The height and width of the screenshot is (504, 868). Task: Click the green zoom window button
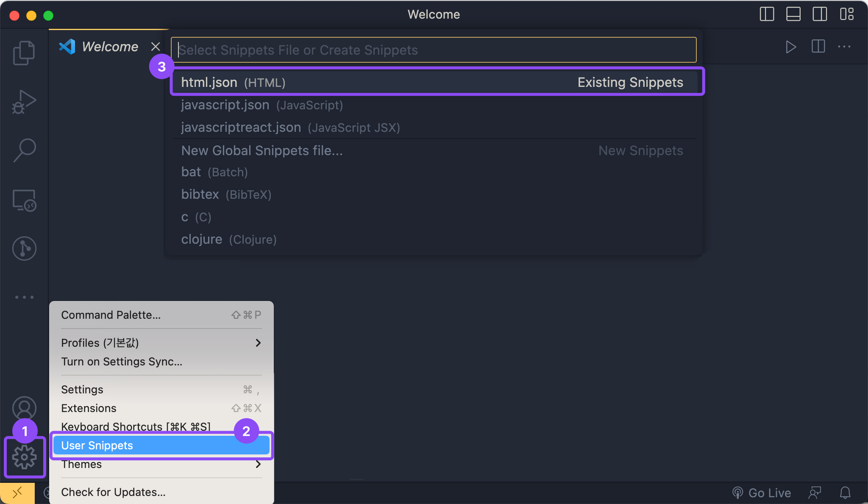click(x=48, y=16)
